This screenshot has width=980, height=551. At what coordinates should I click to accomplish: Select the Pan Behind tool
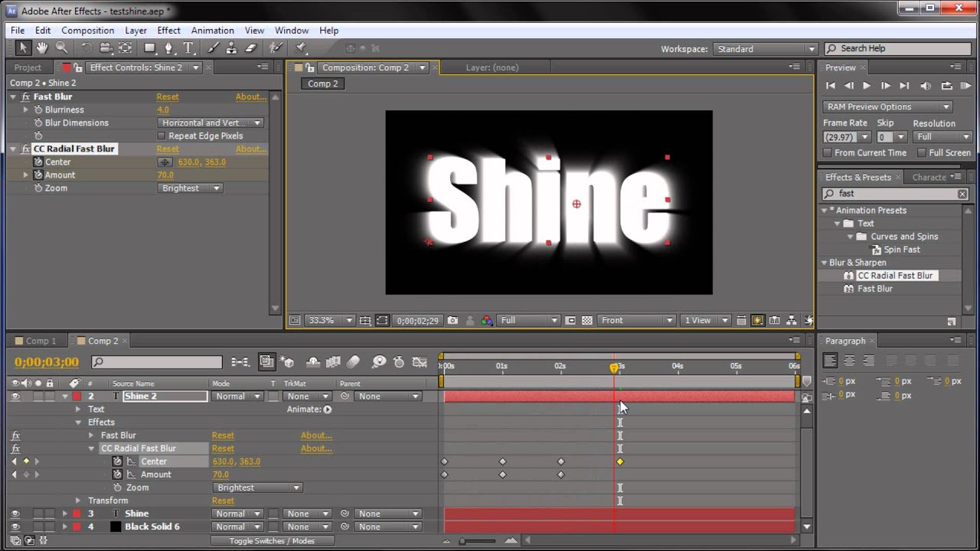tap(125, 47)
